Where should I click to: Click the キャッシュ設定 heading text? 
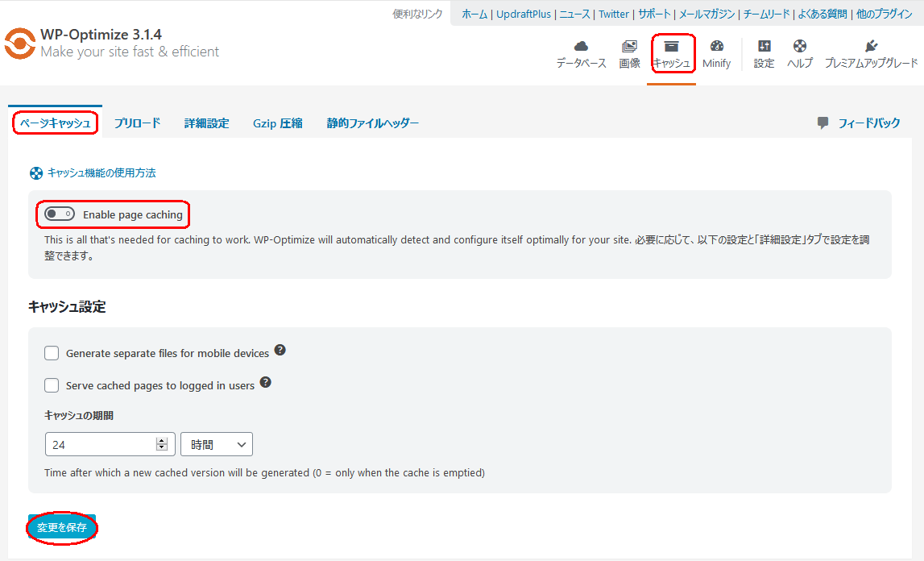67,307
